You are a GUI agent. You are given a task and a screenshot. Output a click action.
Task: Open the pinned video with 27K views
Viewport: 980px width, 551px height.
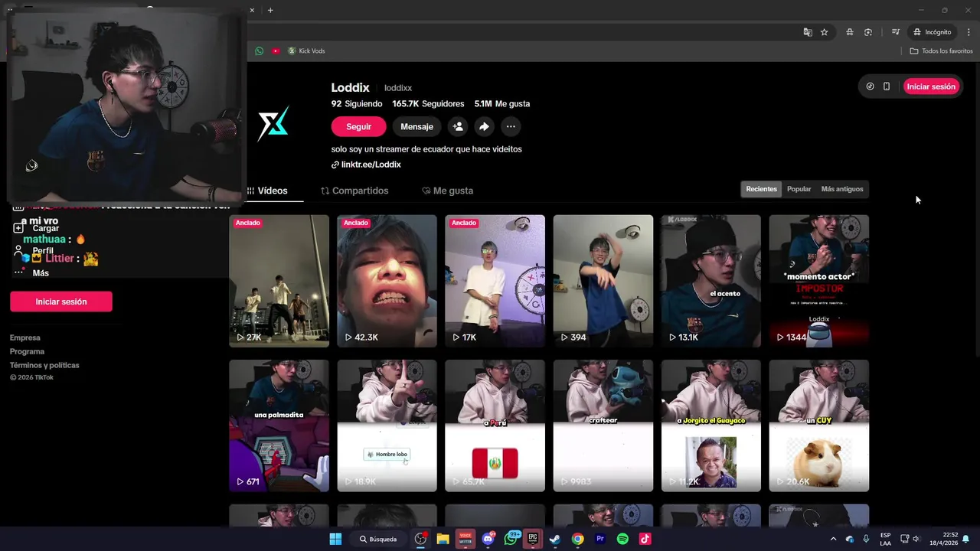tap(279, 281)
